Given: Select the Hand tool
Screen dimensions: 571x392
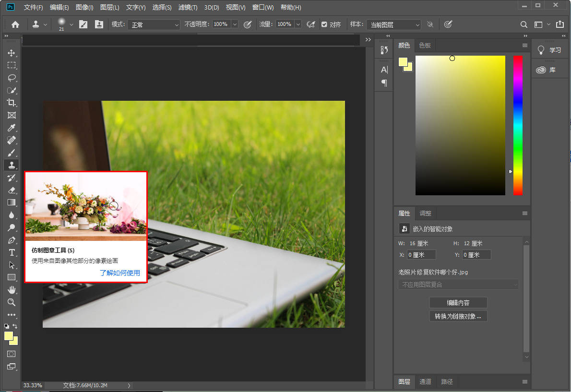Looking at the screenshot, I should tap(12, 290).
